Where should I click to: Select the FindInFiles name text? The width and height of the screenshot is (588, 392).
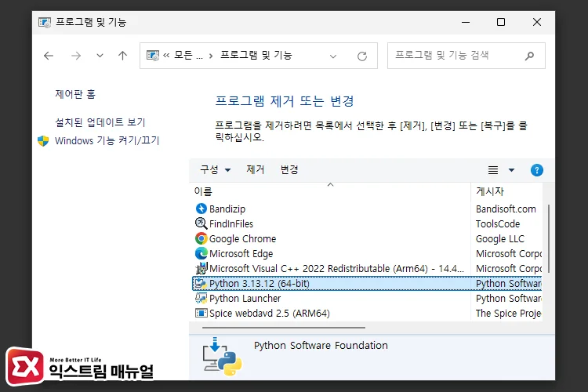coord(231,224)
